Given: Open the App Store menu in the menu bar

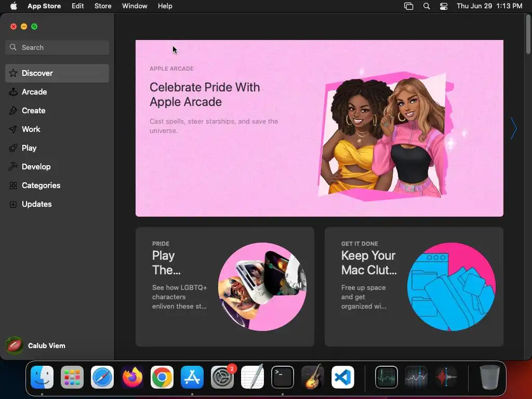Looking at the screenshot, I should (x=44, y=6).
